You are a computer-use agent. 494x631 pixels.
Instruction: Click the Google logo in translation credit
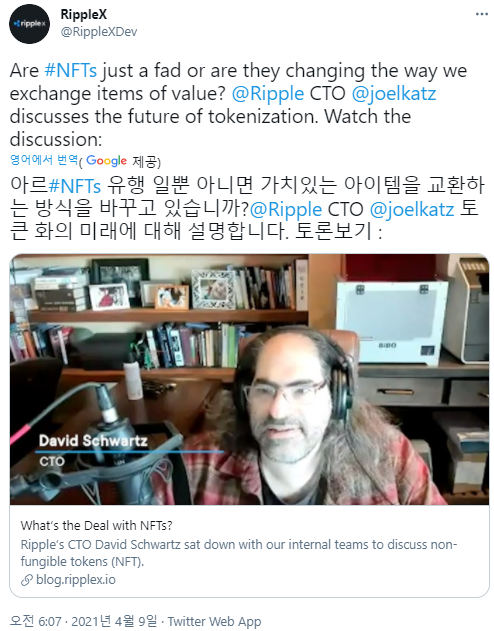click(x=107, y=161)
